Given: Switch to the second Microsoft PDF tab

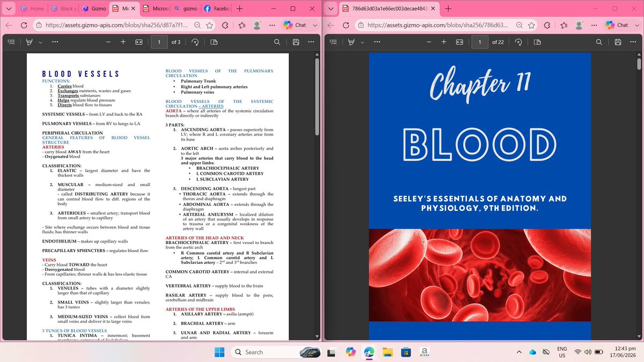Looking at the screenshot, I should 156,9.
